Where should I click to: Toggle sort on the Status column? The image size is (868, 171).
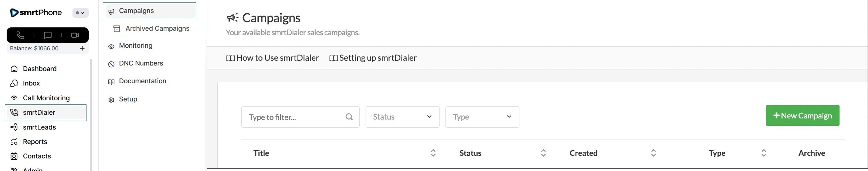543,153
